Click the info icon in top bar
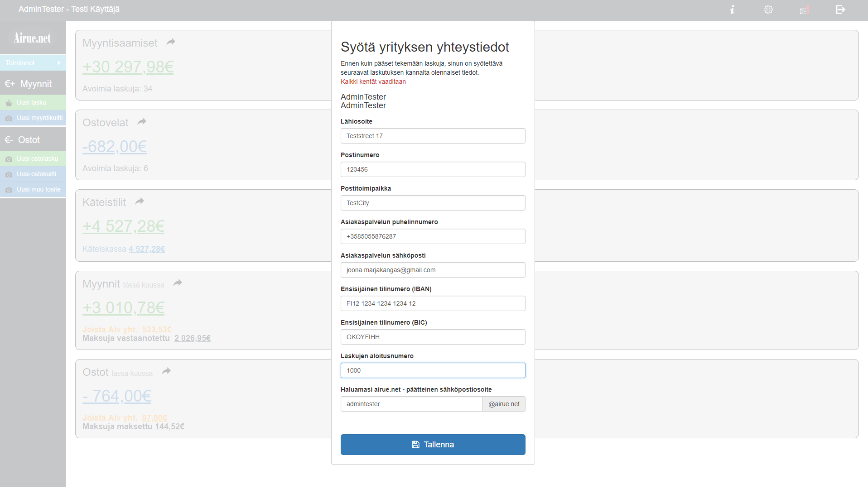868x489 pixels. [732, 10]
